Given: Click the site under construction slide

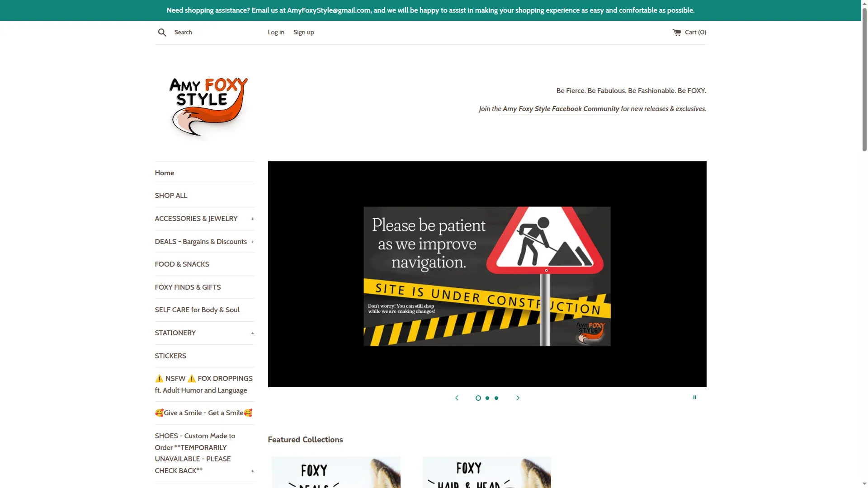Looking at the screenshot, I should (x=487, y=274).
